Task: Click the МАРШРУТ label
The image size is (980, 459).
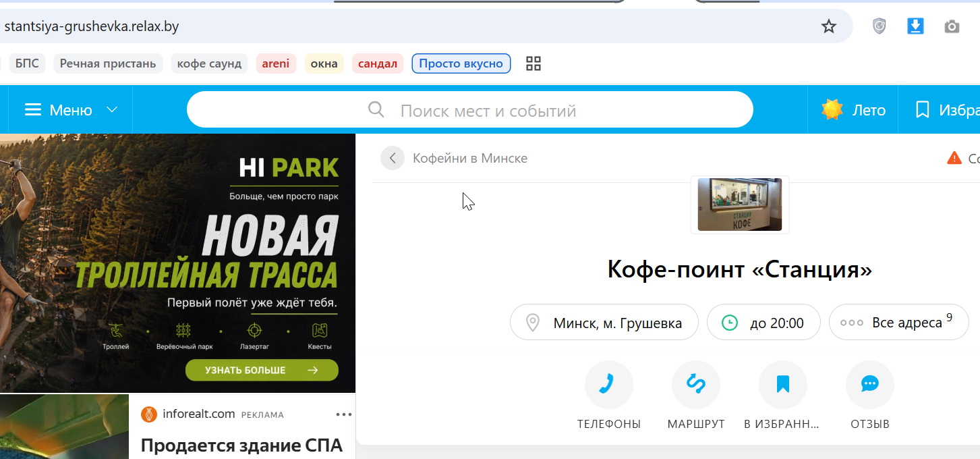Action: 696,424
